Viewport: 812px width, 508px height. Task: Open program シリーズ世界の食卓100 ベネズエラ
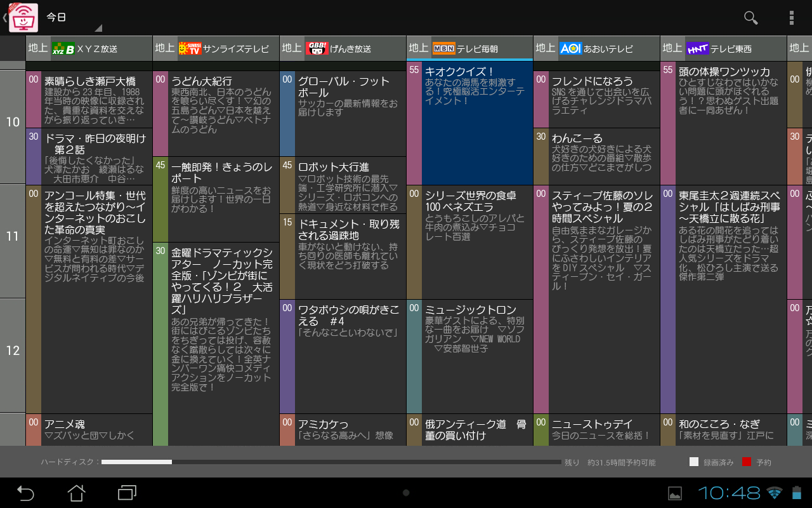(x=469, y=242)
